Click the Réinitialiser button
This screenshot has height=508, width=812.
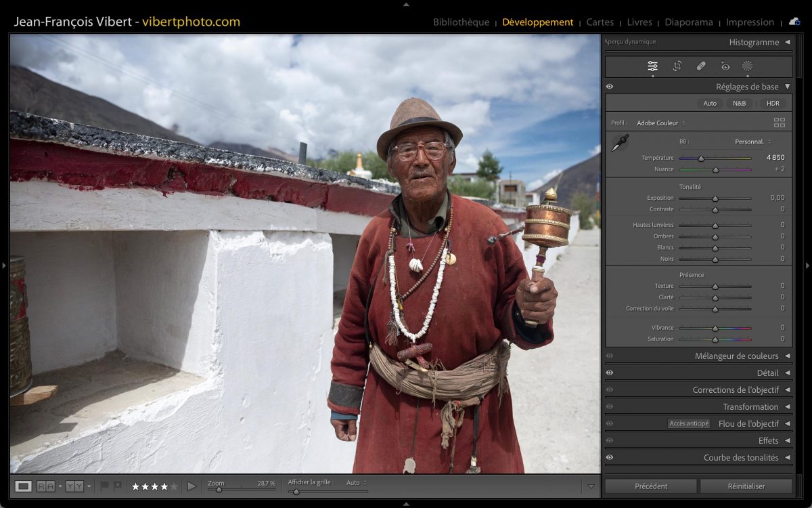tap(746, 486)
